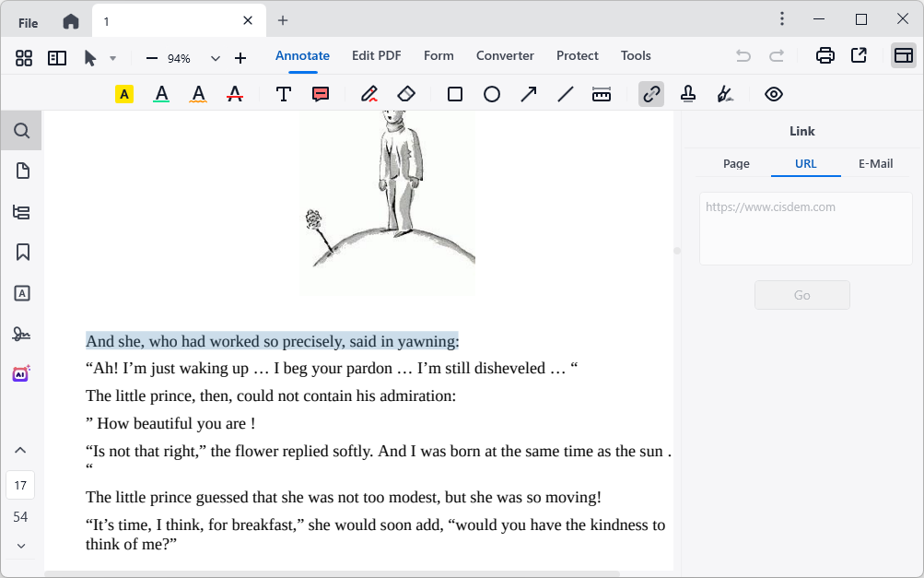This screenshot has height=578, width=924.
Task: Click the Undo arrow
Action: coord(743,55)
